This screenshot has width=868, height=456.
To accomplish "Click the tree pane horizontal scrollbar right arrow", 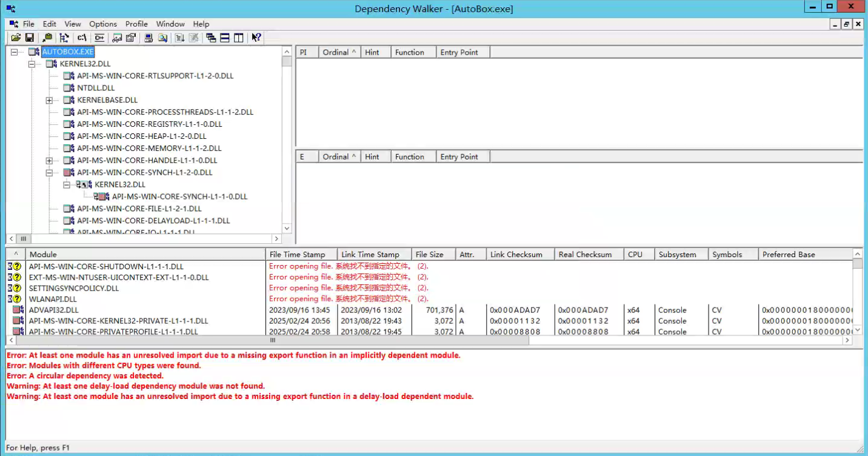I will coord(276,239).
